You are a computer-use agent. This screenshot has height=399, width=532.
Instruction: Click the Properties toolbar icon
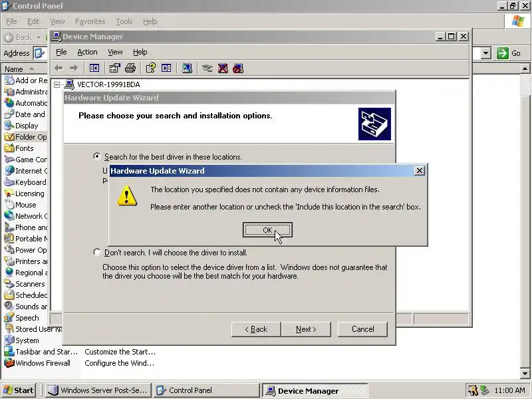pos(114,68)
